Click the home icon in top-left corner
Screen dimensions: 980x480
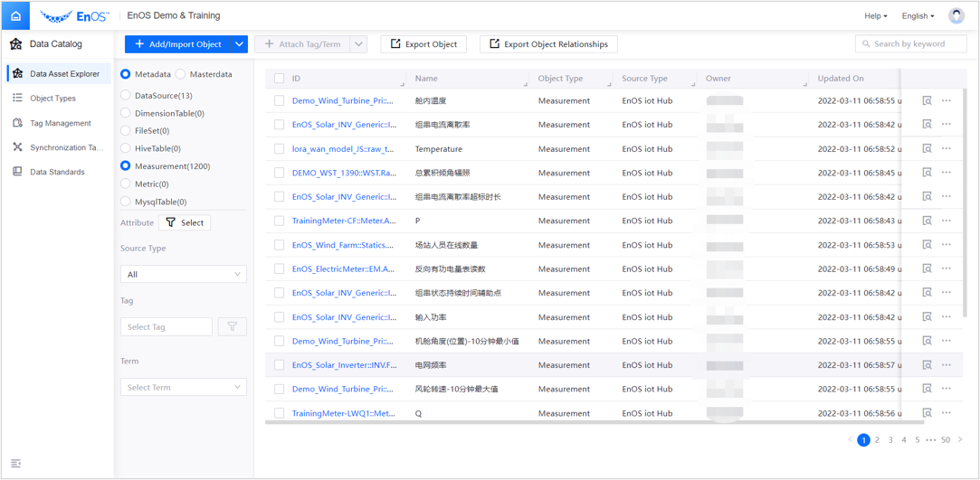click(15, 15)
